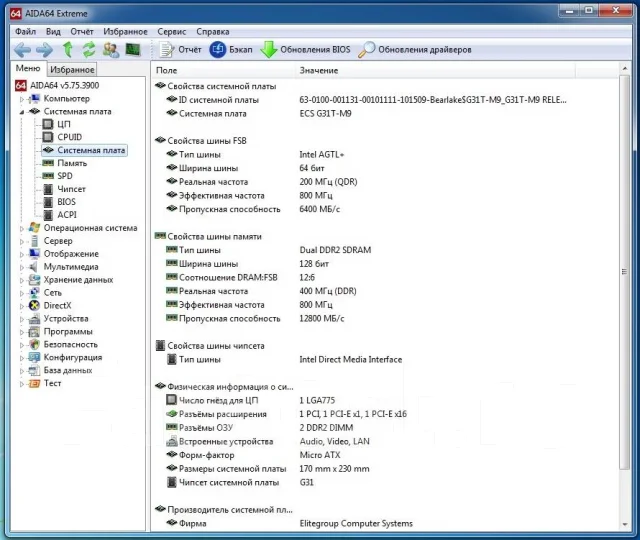Click the green Refresh arrows icon
The image size is (640, 540).
click(x=89, y=50)
